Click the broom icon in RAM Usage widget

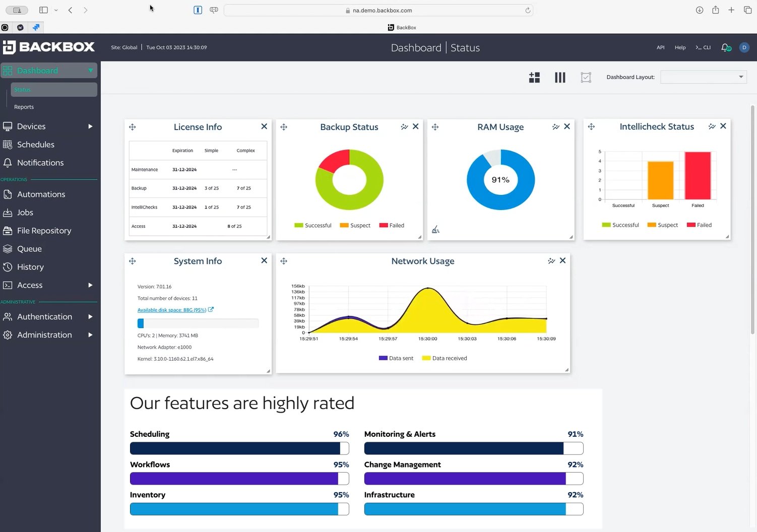435,230
